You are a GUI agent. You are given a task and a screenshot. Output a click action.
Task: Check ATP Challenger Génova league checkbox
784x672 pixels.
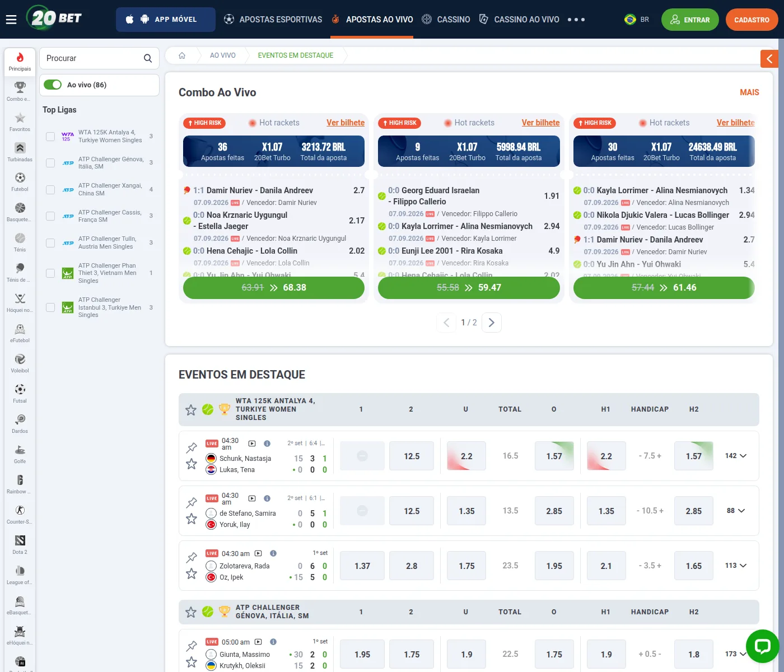50,163
